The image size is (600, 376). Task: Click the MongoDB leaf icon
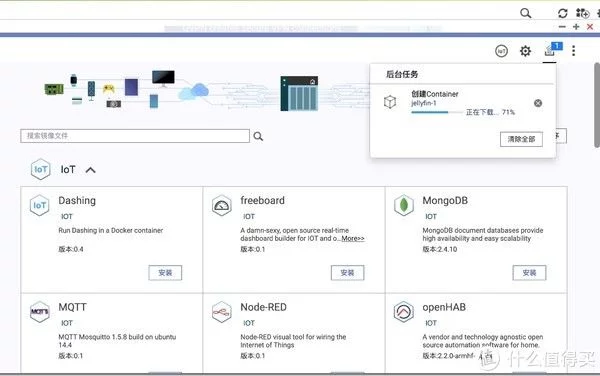404,205
